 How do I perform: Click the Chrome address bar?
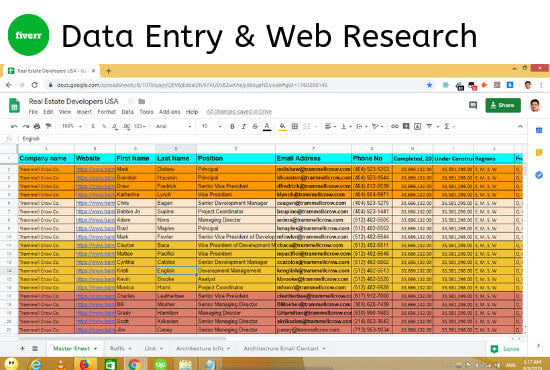pos(239,85)
